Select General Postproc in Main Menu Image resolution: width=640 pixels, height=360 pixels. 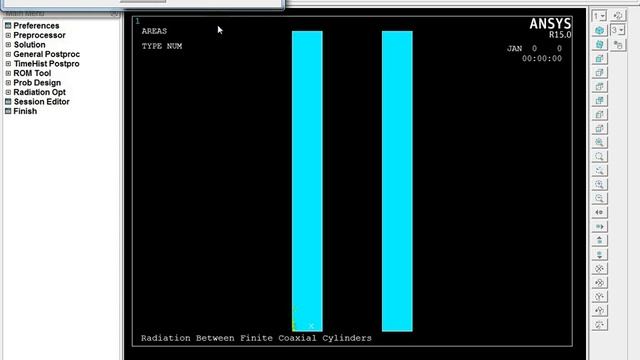47,54
